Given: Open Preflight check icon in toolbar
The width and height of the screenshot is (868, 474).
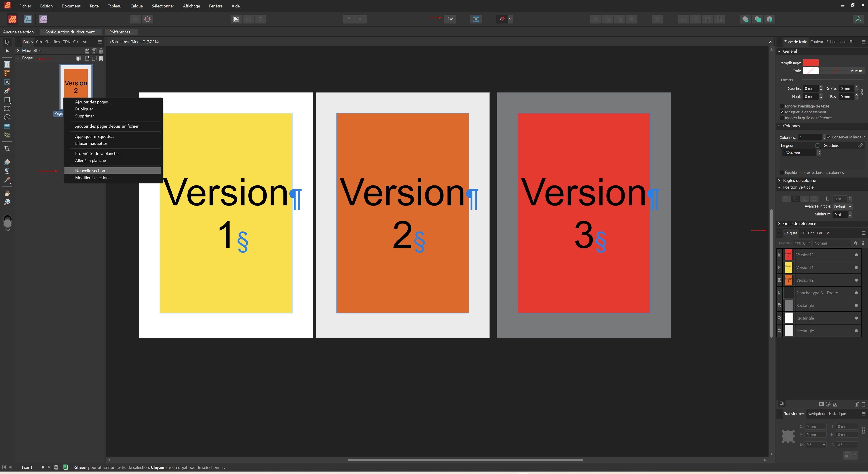Looking at the screenshot, I should pos(450,19).
